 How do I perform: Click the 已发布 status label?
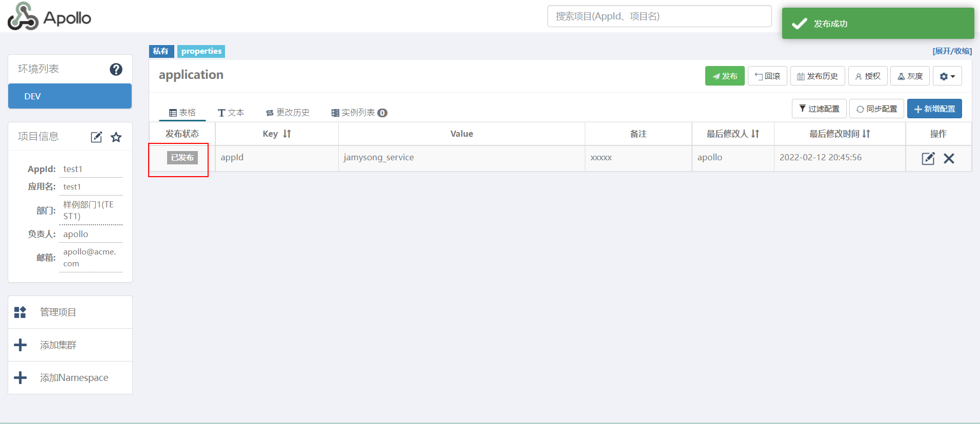coord(182,158)
